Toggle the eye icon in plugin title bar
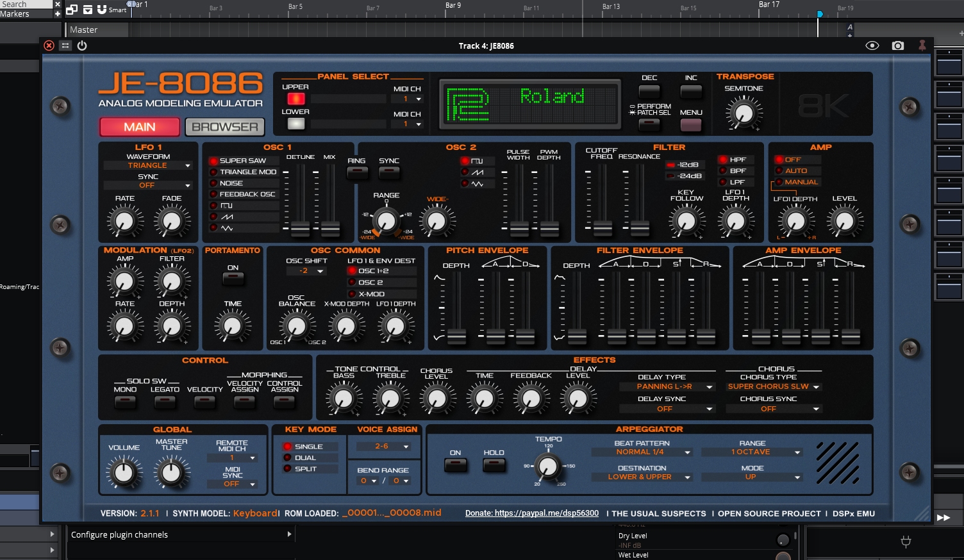 [x=872, y=45]
